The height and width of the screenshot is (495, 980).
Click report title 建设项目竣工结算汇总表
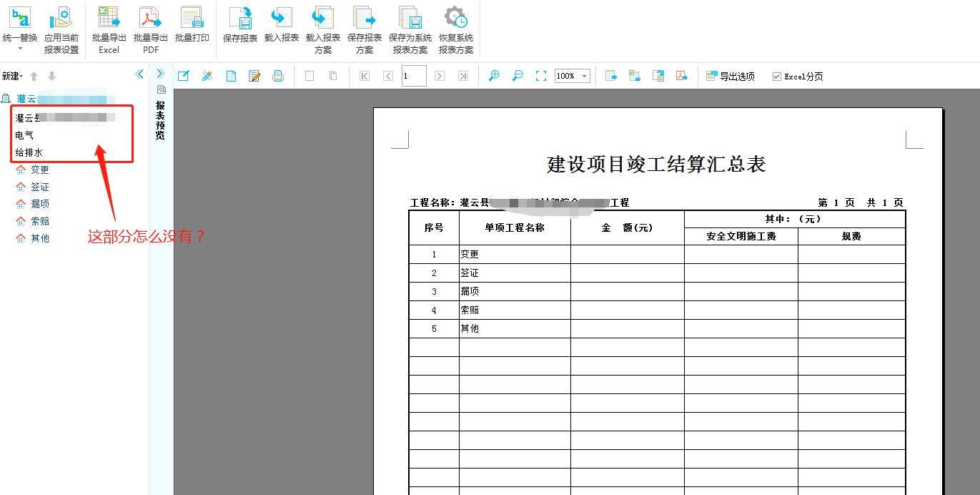(657, 165)
